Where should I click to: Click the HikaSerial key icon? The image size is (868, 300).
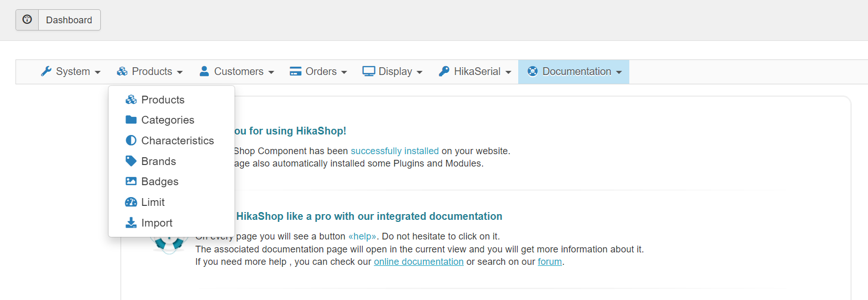pyautogui.click(x=444, y=71)
